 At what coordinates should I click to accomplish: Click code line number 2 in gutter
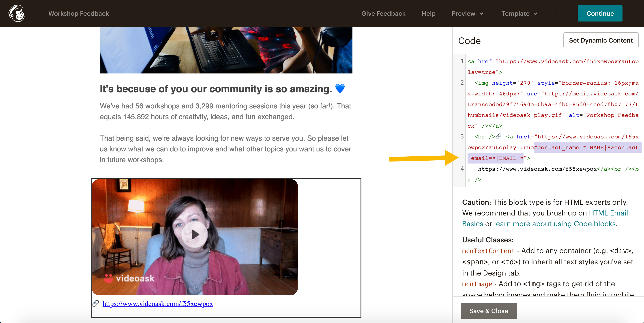pos(462,83)
